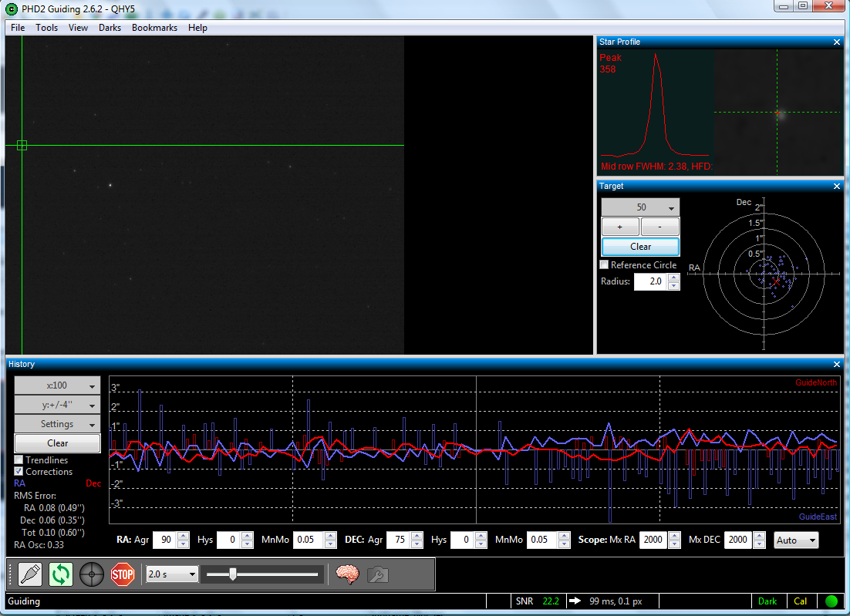The width and height of the screenshot is (850, 616).
Task: Click the crosshair guide icon in toolbar
Action: click(92, 574)
